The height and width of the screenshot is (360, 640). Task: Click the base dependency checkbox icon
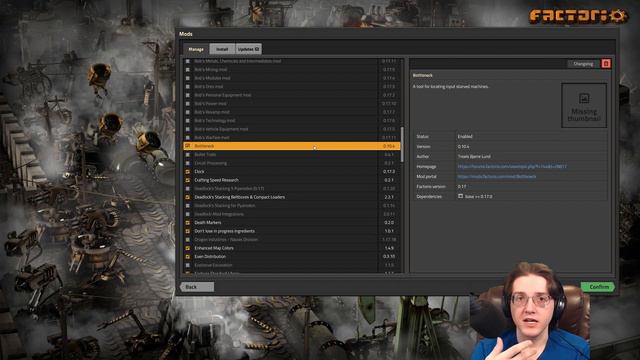click(x=460, y=196)
